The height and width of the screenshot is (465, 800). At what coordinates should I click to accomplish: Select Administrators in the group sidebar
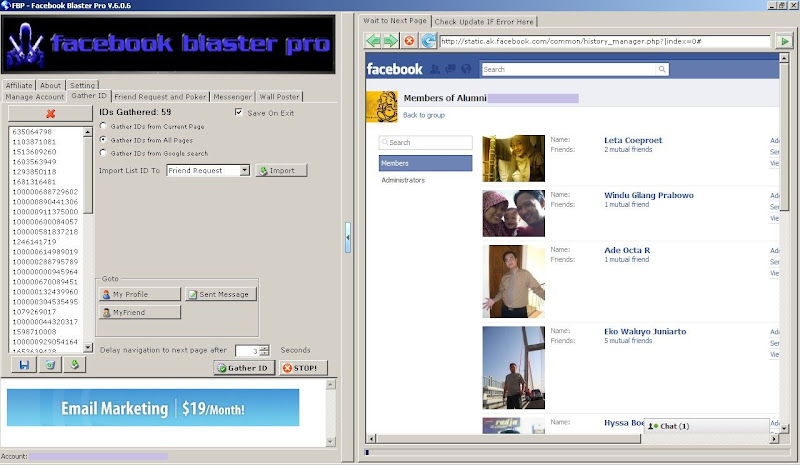pos(403,180)
